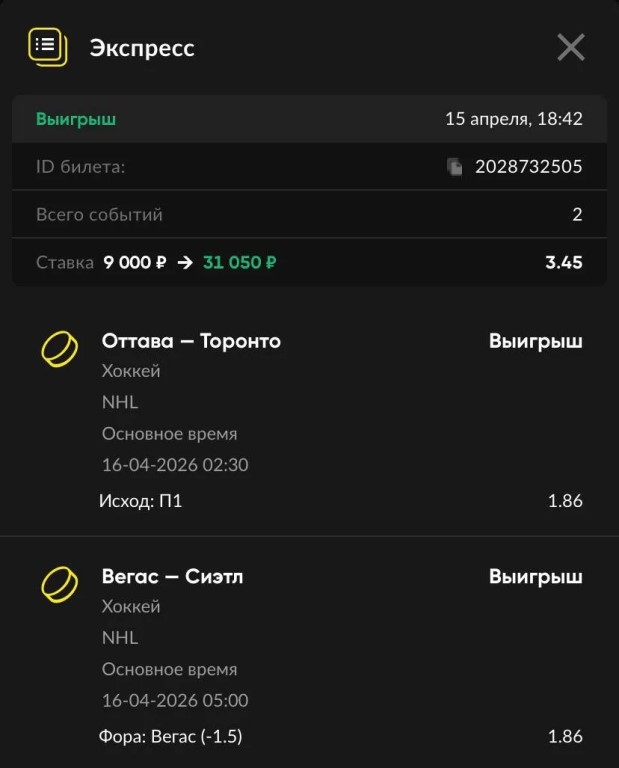Click the hockey puck icon for Вегас — Сиэтл
The image size is (619, 768).
(x=59, y=584)
